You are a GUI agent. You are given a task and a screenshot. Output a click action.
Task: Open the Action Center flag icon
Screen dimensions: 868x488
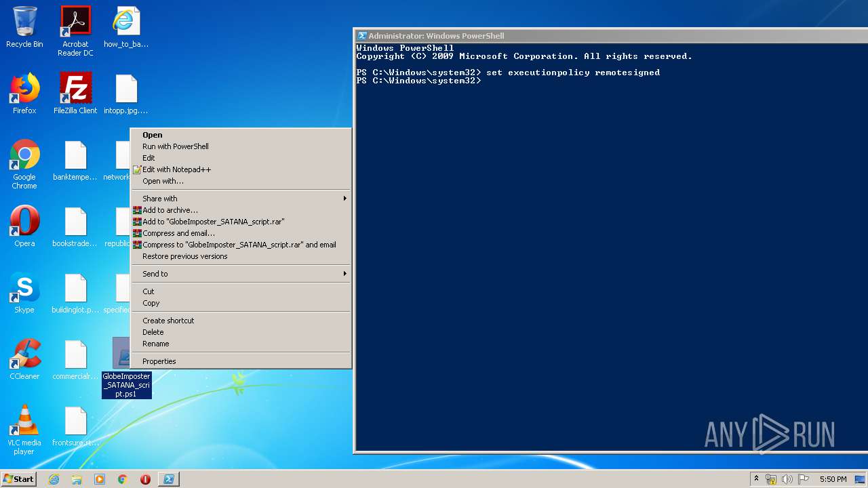(x=802, y=479)
